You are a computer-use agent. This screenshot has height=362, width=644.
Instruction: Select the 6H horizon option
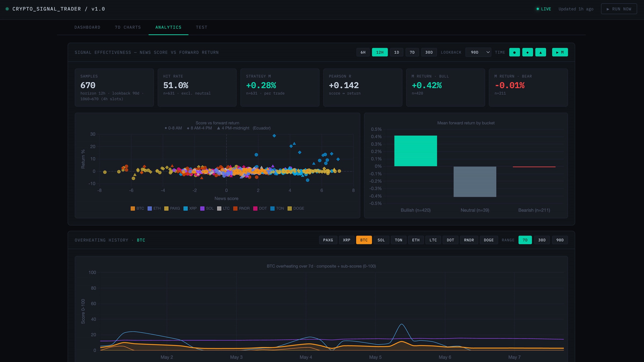pyautogui.click(x=363, y=52)
